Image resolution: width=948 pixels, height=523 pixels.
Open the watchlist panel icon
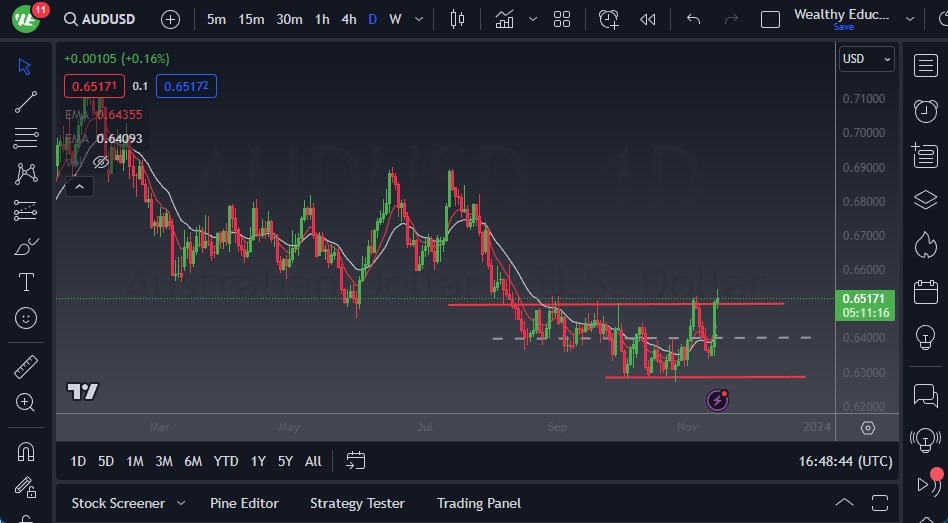pos(926,65)
